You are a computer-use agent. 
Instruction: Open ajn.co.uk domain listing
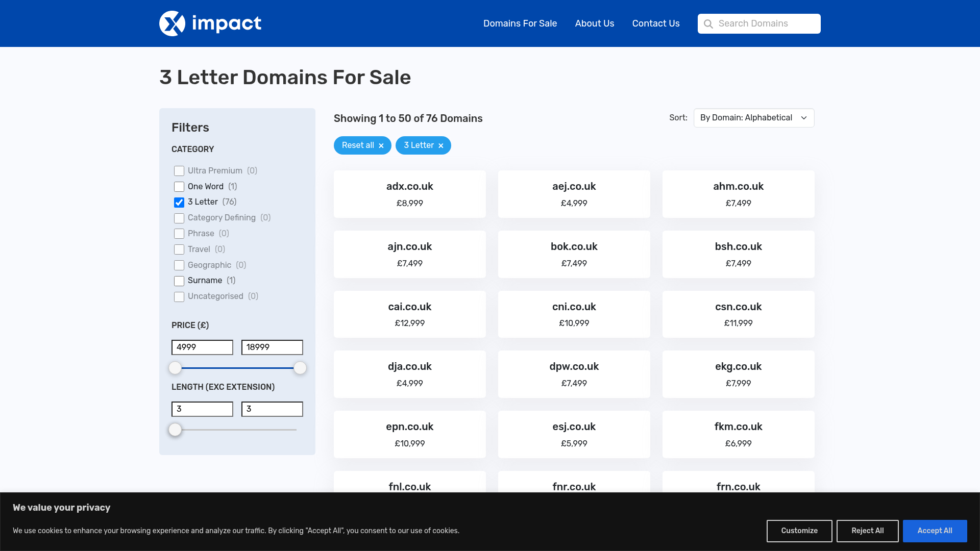click(410, 254)
